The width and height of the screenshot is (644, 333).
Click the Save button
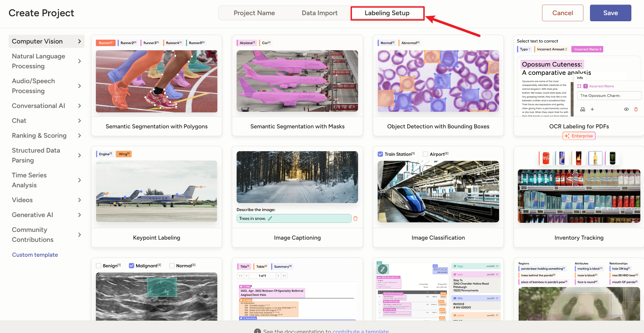[x=610, y=13]
